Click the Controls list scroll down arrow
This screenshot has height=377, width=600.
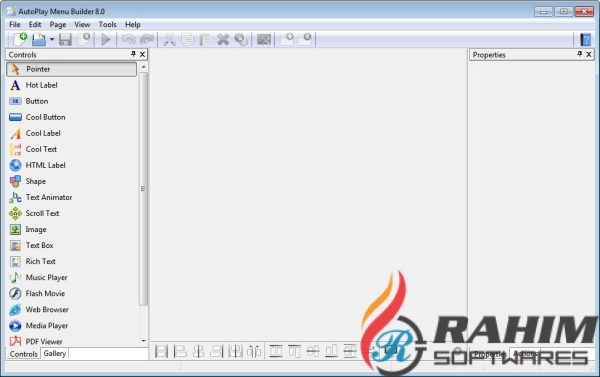point(143,341)
